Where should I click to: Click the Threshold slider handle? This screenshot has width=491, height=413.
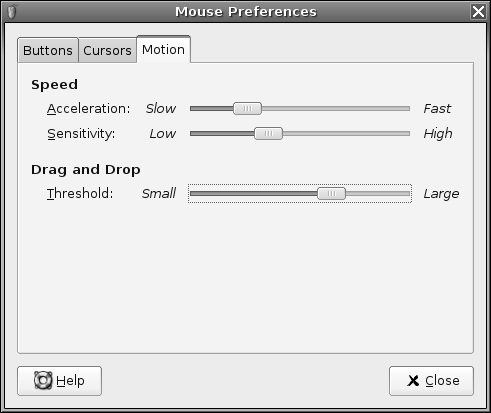tap(331, 193)
